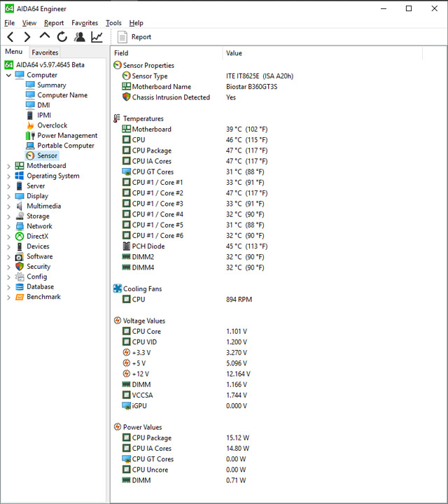Viewport: 448px width, 504px height.
Task: Click the Devices icon in the tree
Action: coord(20,246)
